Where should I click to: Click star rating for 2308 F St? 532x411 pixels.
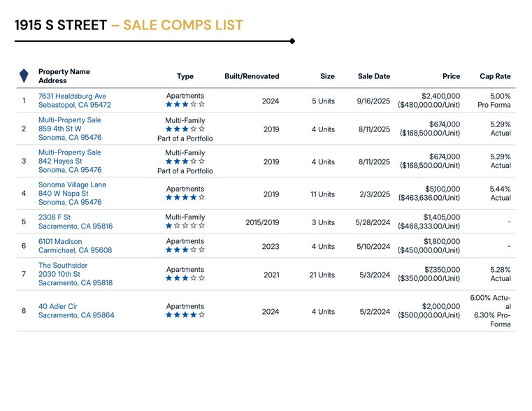pyautogui.click(x=185, y=226)
